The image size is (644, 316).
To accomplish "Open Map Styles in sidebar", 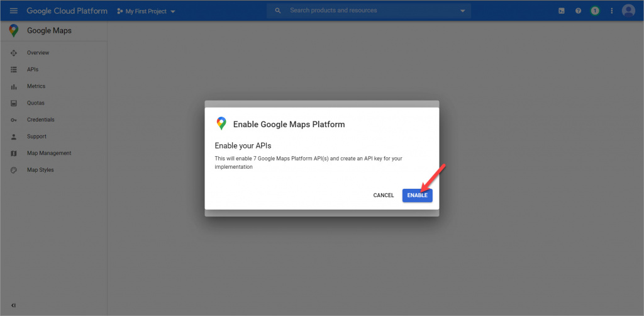I will [40, 170].
